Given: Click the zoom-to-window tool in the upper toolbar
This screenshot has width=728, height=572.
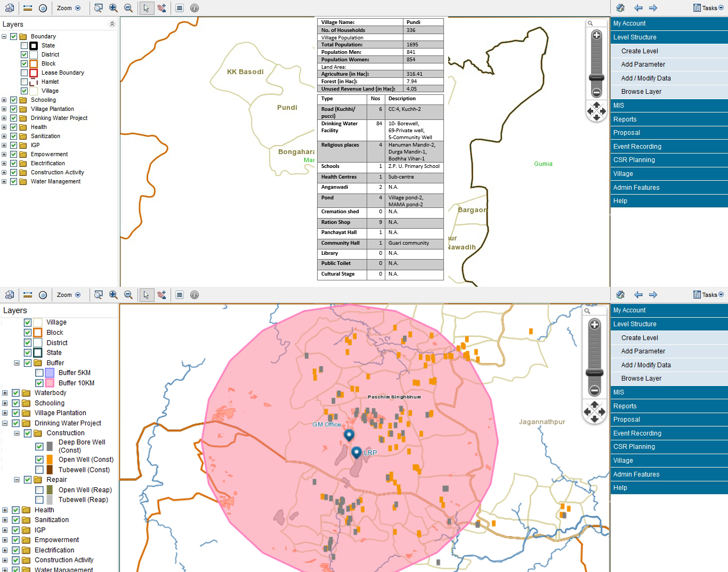Looking at the screenshot, I should tap(98, 8).
